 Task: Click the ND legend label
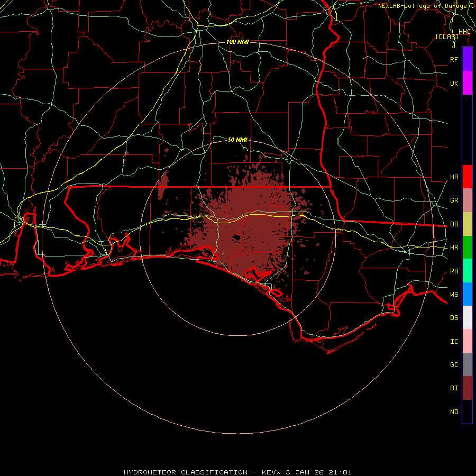click(x=454, y=412)
